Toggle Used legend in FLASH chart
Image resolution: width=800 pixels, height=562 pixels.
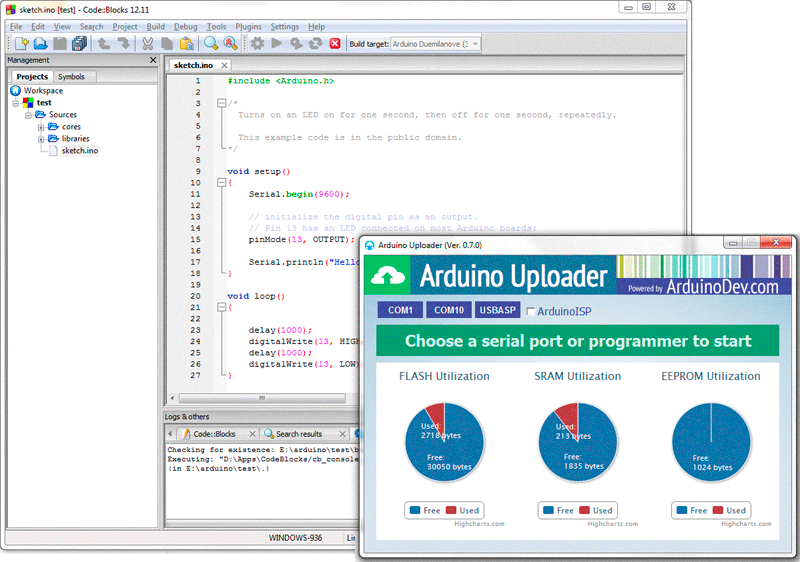tap(462, 510)
